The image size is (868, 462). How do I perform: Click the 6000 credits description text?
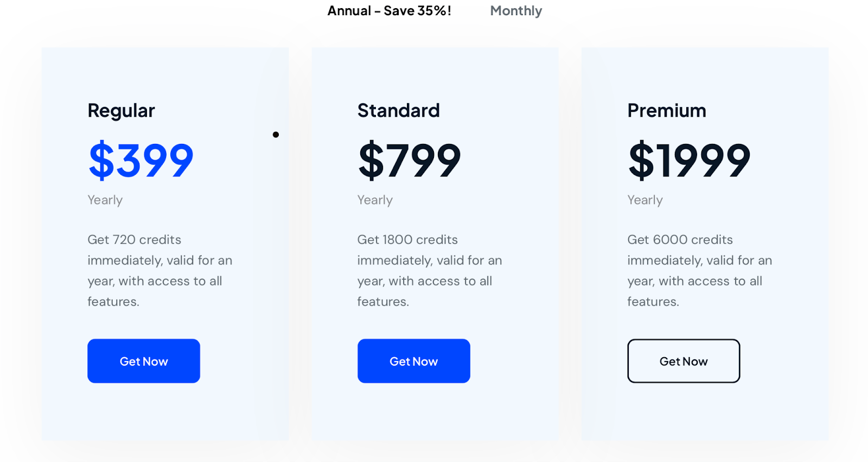pyautogui.click(x=700, y=270)
